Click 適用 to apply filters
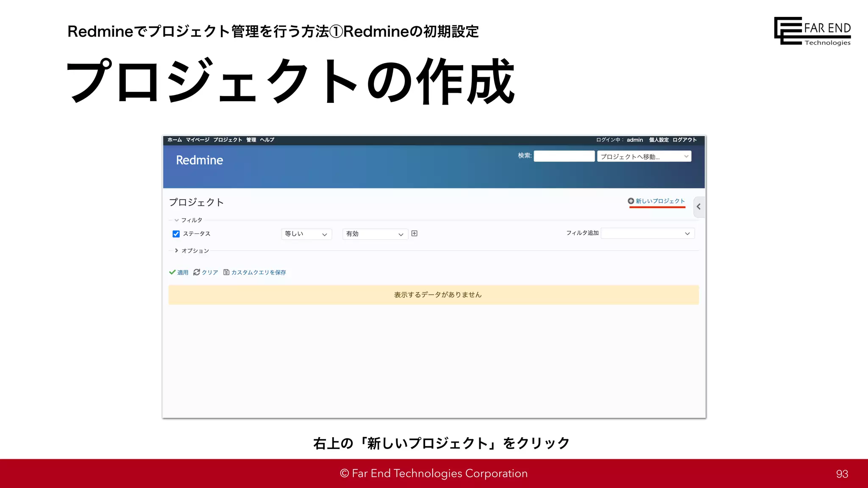The image size is (868, 488). tap(183, 272)
